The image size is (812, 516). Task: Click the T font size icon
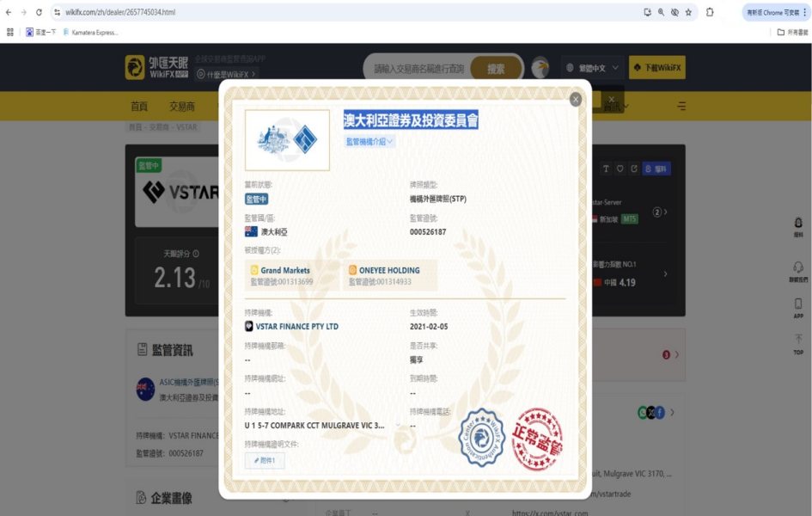click(606, 169)
